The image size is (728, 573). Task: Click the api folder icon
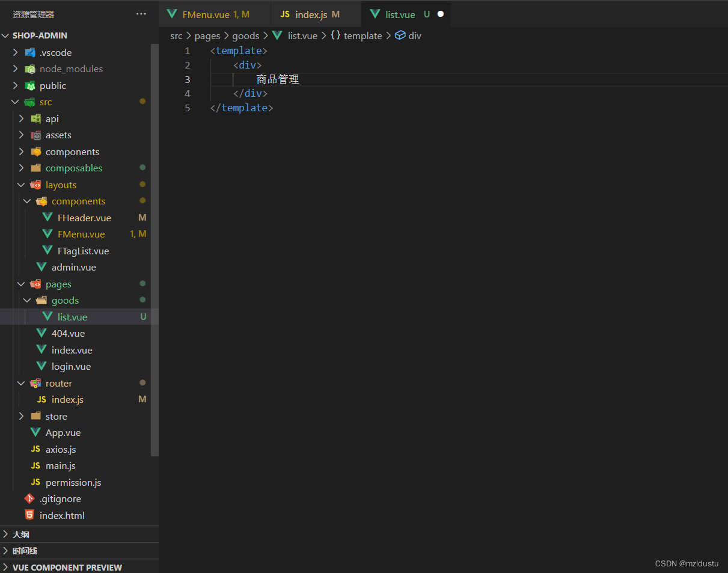35,118
